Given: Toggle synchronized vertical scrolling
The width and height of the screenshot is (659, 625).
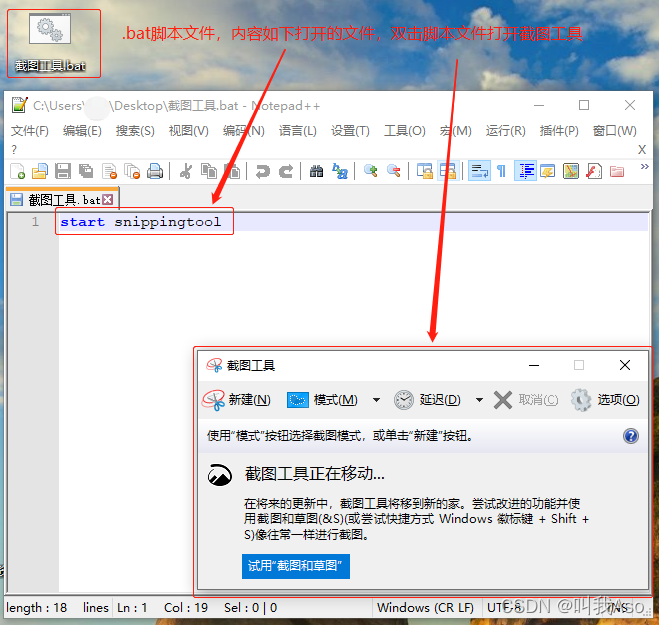Looking at the screenshot, I should click(424, 171).
